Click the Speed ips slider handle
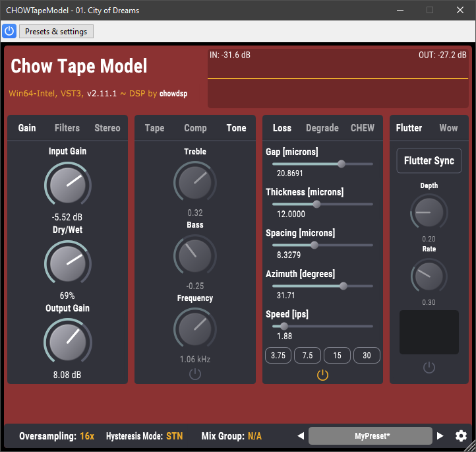The image size is (476, 452). click(x=284, y=326)
